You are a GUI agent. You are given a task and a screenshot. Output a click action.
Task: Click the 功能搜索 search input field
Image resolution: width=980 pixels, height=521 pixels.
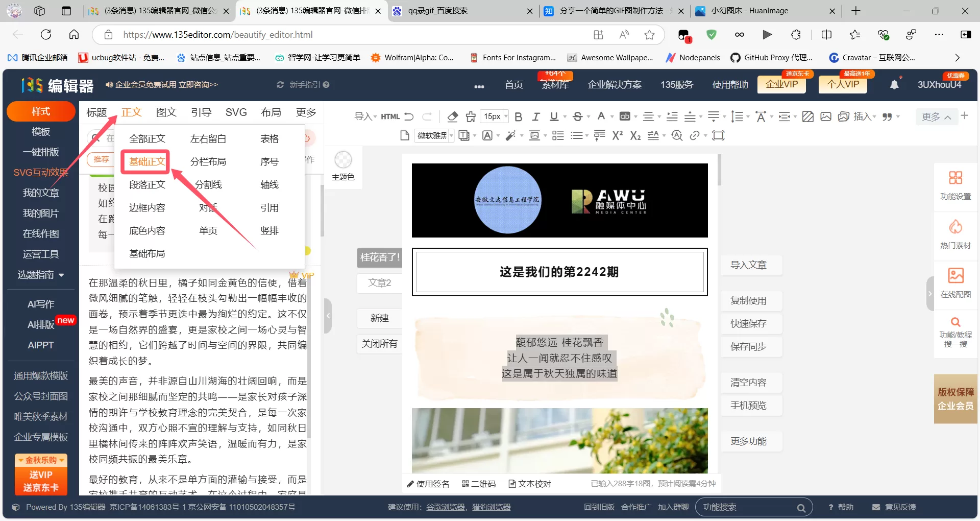click(745, 507)
